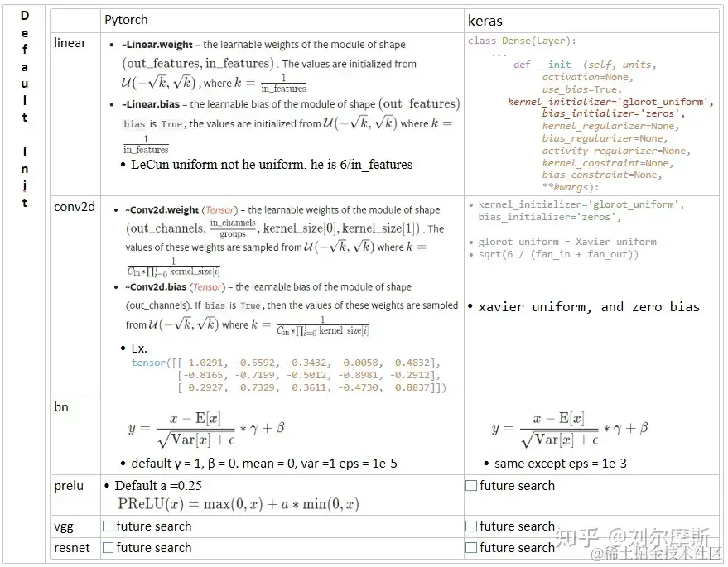Select the keras column header
The image size is (728, 567).
coord(485,21)
